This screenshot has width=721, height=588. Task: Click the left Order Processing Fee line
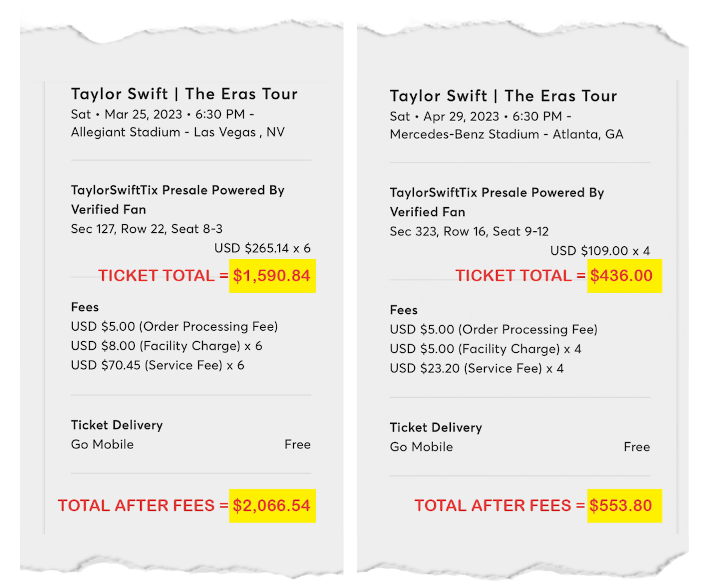pos(174,327)
